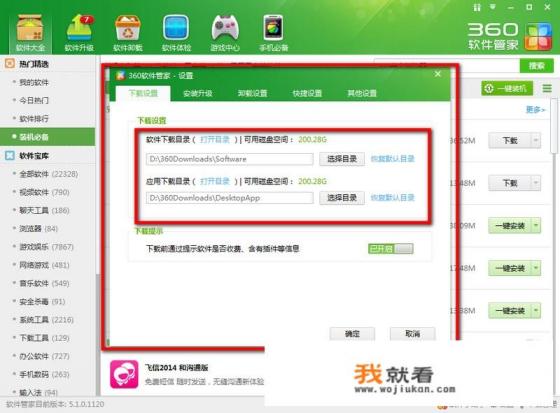The image size is (560, 413).
Task: Expand dropdown arrow beside first 一键安装 button
Action: [x=536, y=225]
